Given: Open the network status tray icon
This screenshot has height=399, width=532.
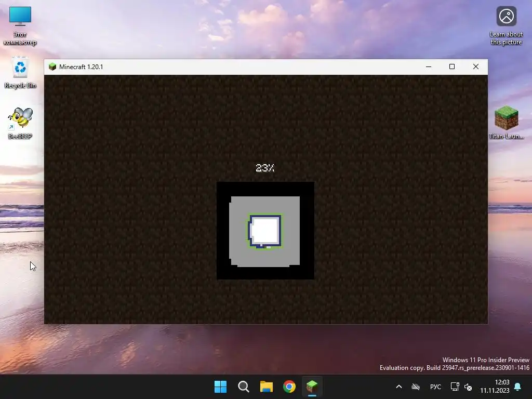Looking at the screenshot, I should [455, 387].
